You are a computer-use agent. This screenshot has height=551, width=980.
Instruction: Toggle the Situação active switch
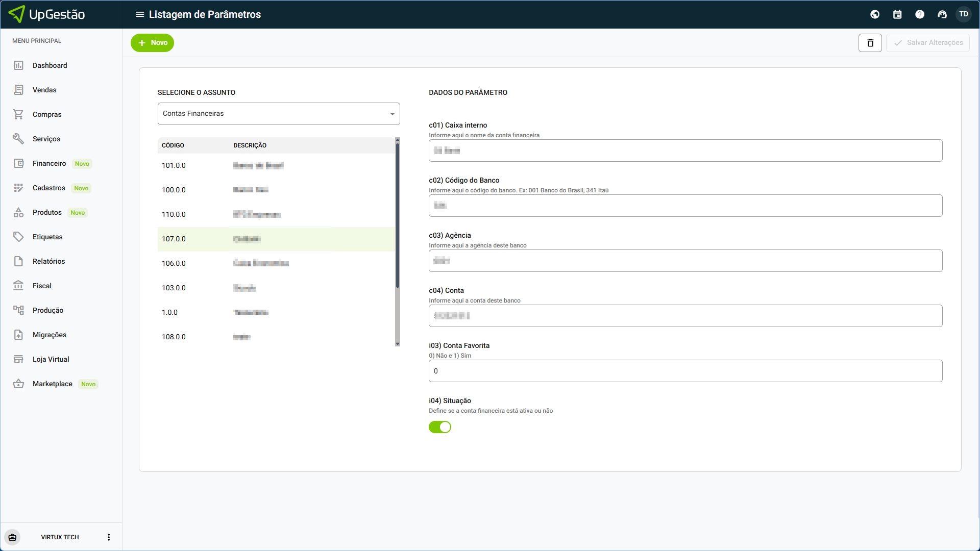click(440, 427)
